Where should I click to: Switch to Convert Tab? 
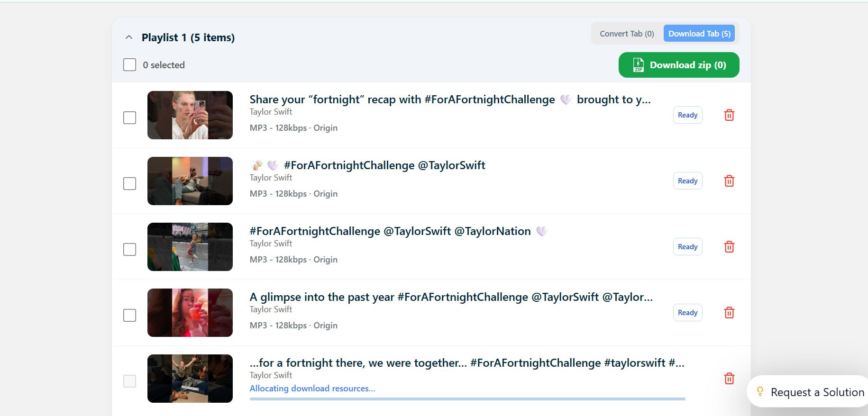point(626,34)
